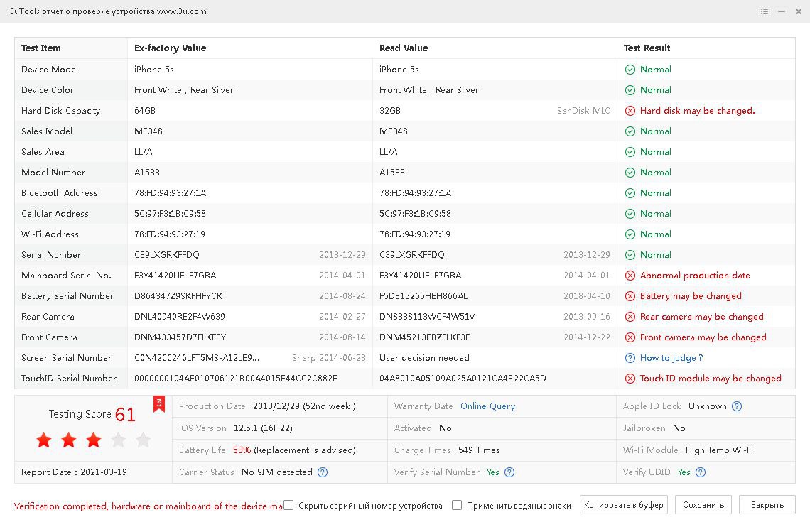The image size is (810, 532).
Task: Open the help icon for Verify UDID
Action: click(701, 472)
